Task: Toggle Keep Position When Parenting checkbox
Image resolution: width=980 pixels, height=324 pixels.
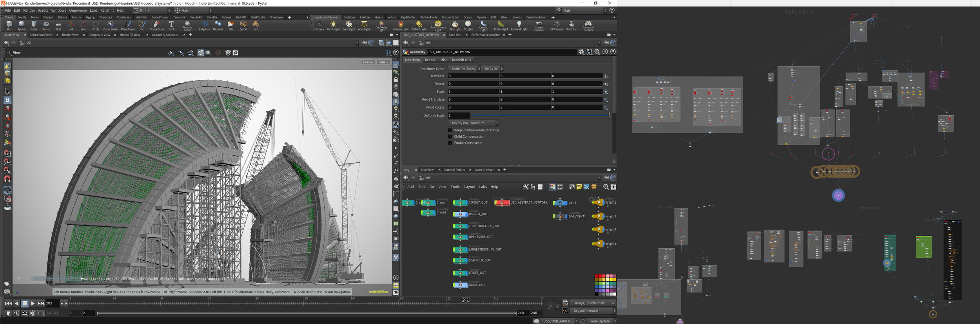Action: [x=450, y=130]
